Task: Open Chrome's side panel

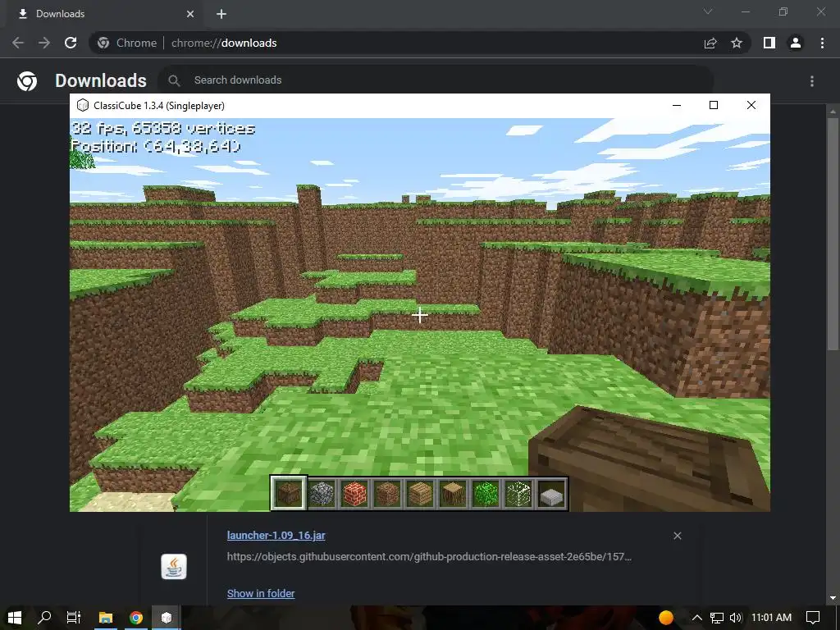Action: point(769,43)
